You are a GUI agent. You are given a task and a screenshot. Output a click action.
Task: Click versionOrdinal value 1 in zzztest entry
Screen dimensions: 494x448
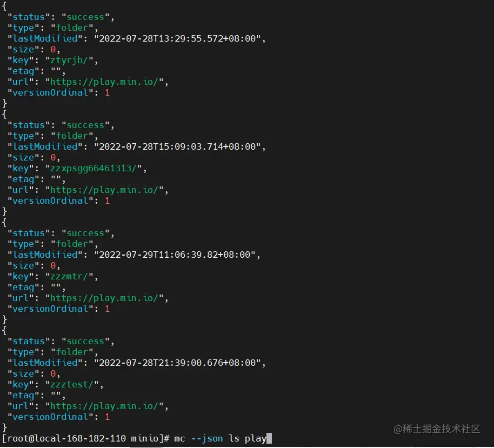(x=107, y=417)
